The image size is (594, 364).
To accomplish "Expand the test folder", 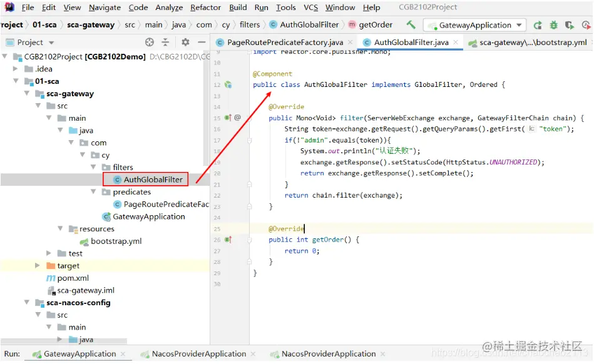I will coord(49,253).
